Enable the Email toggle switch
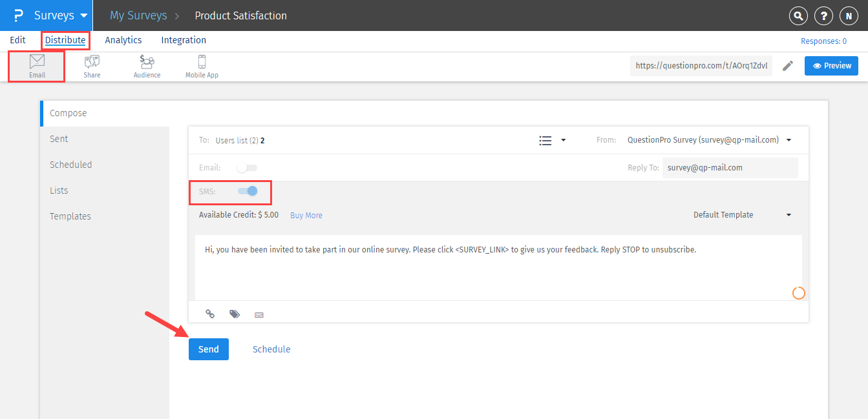 coord(246,168)
